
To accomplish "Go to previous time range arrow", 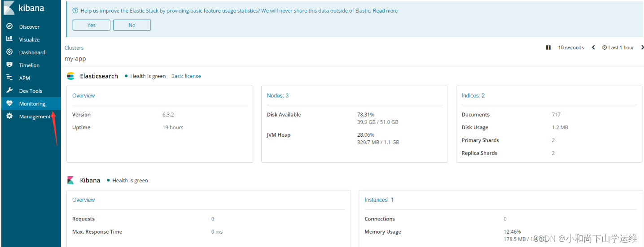I will pos(593,48).
